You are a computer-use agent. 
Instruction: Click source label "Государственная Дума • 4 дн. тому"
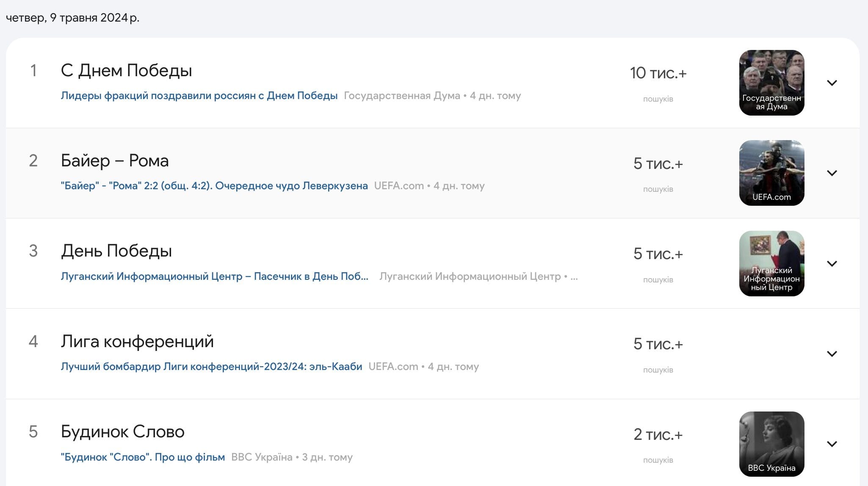point(432,96)
